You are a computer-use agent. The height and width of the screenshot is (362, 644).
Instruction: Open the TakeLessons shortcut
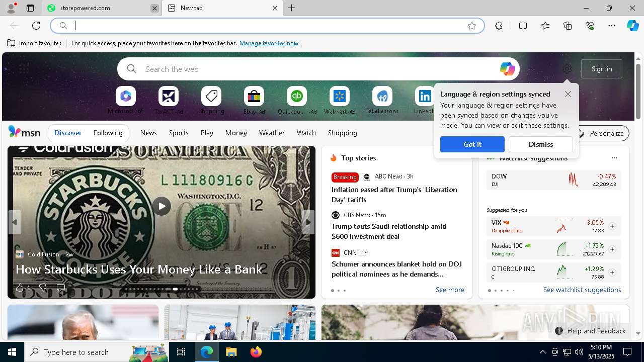[x=382, y=101]
